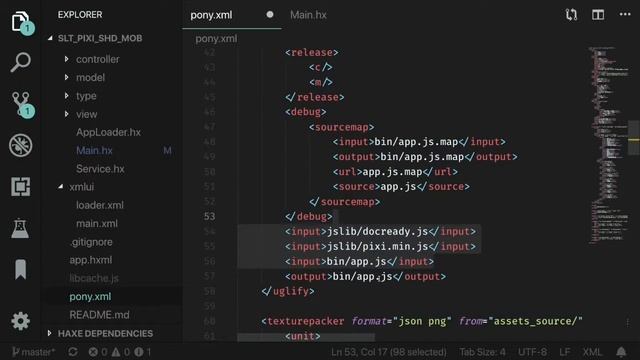
Task: Change the XML language mode
Action: [x=592, y=352]
